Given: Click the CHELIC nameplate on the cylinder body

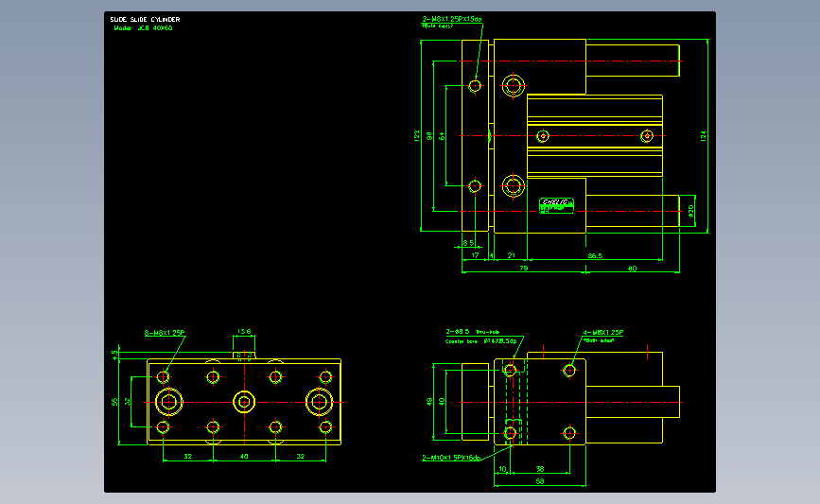Looking at the screenshot, I should pos(556,205).
